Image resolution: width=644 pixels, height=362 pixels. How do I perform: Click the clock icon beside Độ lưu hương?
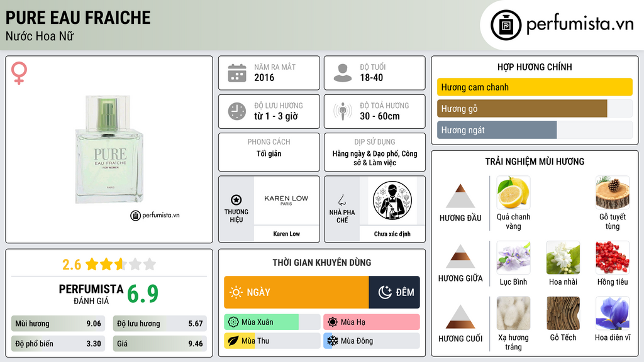[237, 111]
